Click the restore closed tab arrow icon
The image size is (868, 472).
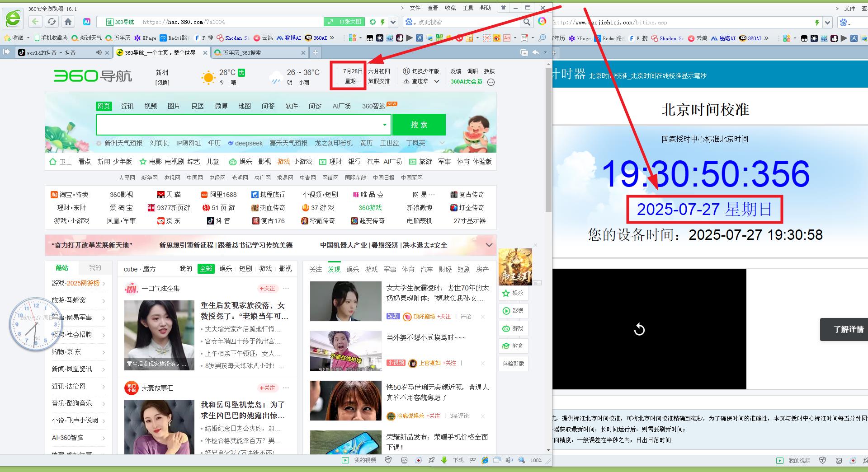tap(536, 52)
